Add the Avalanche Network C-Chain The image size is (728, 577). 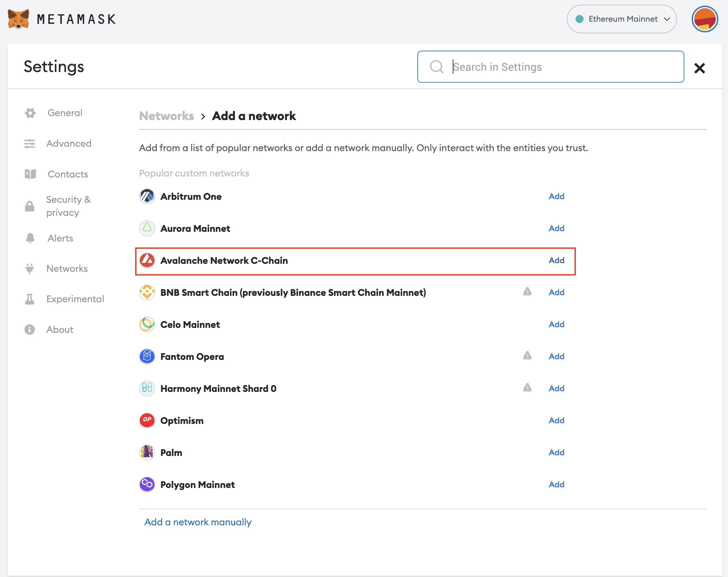click(557, 260)
